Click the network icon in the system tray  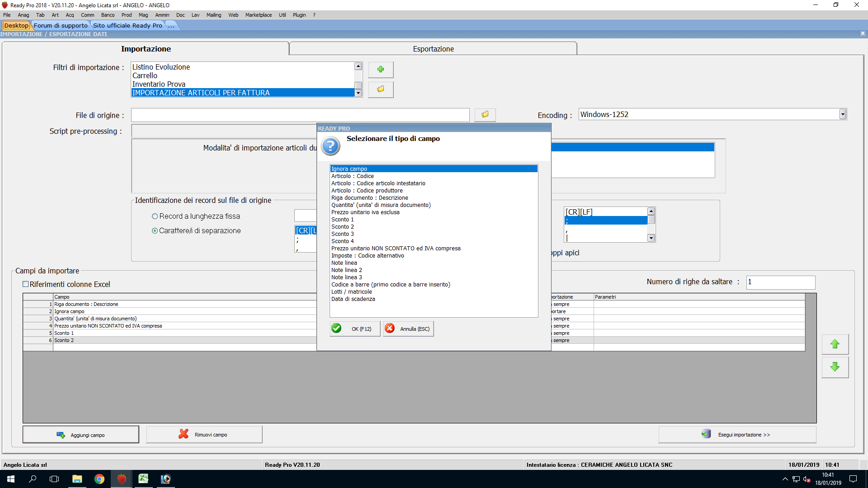click(796, 479)
